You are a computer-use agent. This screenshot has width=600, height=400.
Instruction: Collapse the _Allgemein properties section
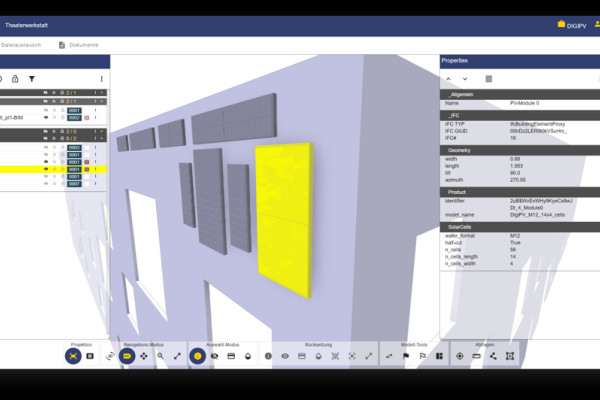point(520,94)
